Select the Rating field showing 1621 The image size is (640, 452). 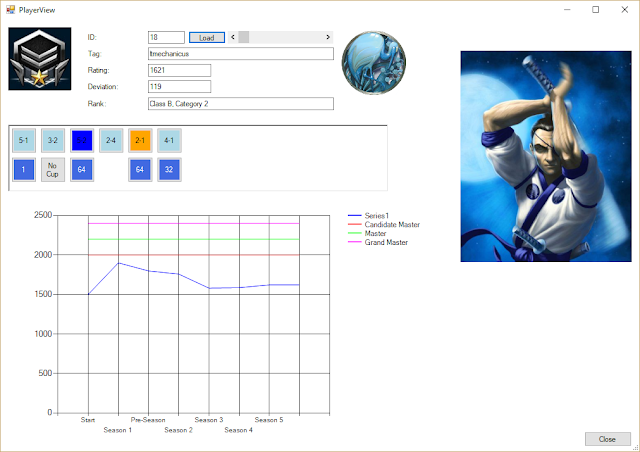coord(179,70)
